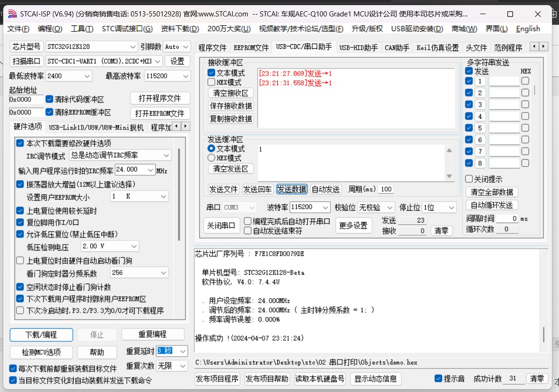The image size is (559, 392).
Task: Click 检测MCU选项 button
Action: pyautogui.click(x=41, y=353)
